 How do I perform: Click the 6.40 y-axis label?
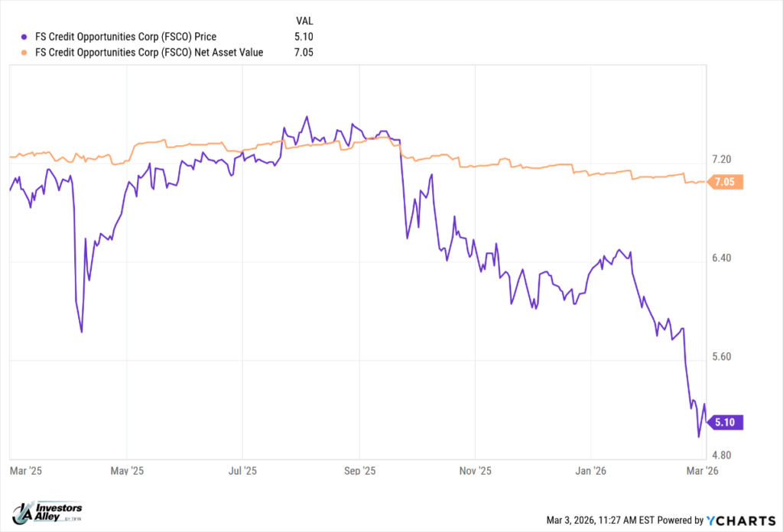tap(723, 258)
